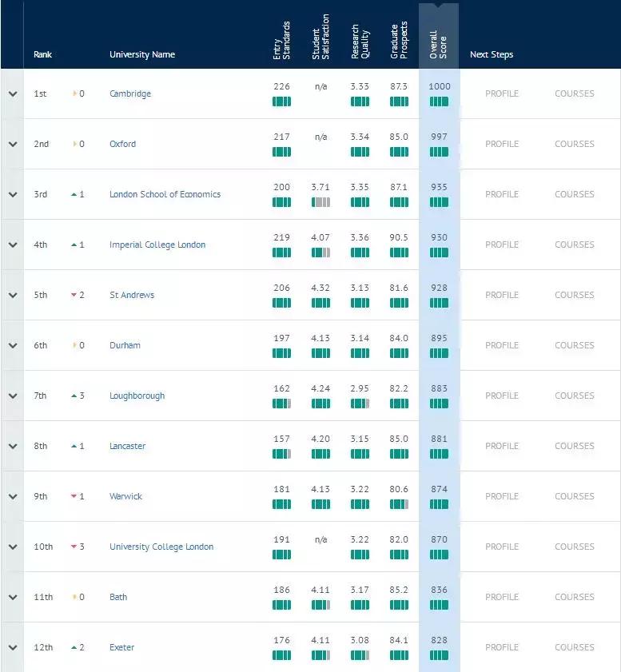Open the Loughborough university link

137,396
